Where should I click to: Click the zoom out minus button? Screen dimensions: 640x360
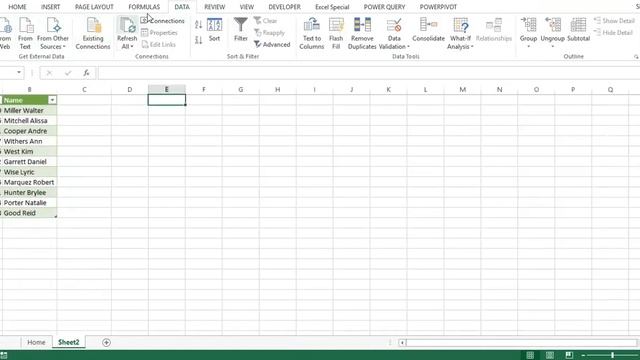pyautogui.click(x=583, y=356)
